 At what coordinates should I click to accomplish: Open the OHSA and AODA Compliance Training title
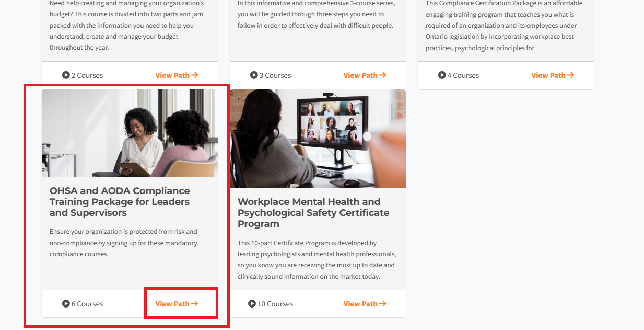tap(120, 202)
